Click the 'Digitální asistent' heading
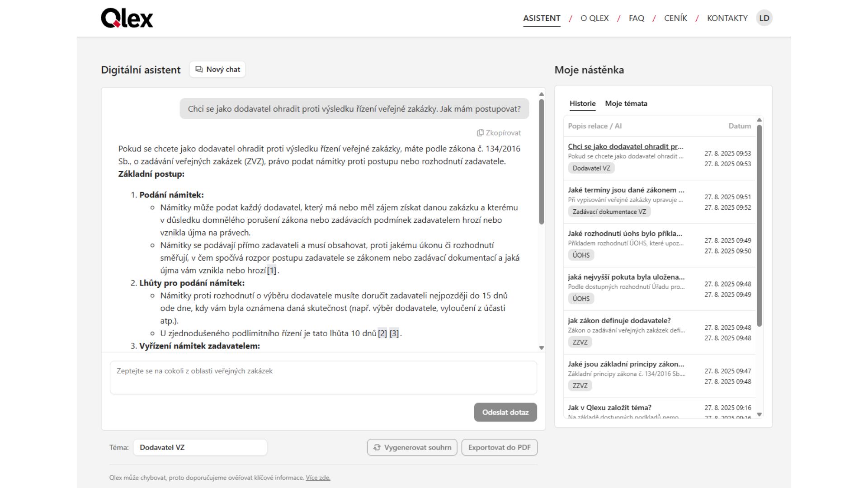Screen dimensions: 868x488 point(141,70)
